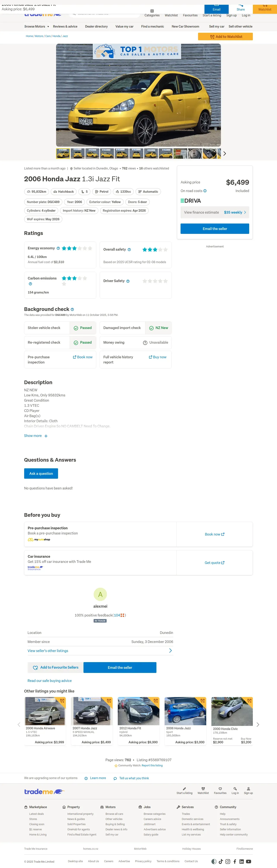
Task: Click the Energy economy info icon
Action: pos(58,248)
